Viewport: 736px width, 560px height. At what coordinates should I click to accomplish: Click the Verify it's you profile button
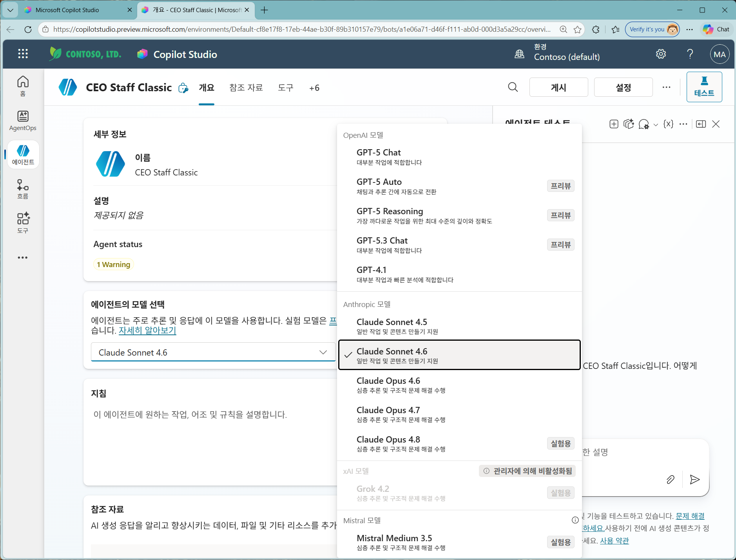click(x=653, y=29)
